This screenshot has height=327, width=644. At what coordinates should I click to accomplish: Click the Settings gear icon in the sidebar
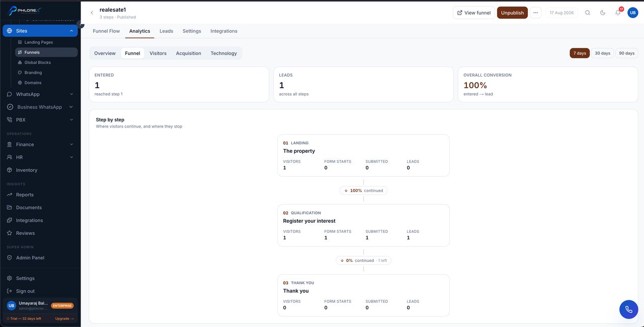click(10, 278)
